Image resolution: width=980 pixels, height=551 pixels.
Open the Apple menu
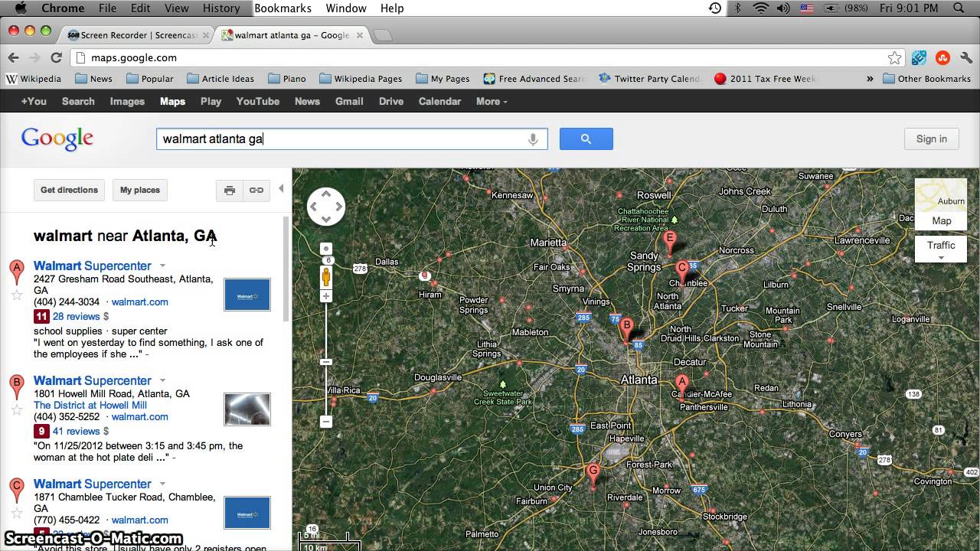[21, 8]
